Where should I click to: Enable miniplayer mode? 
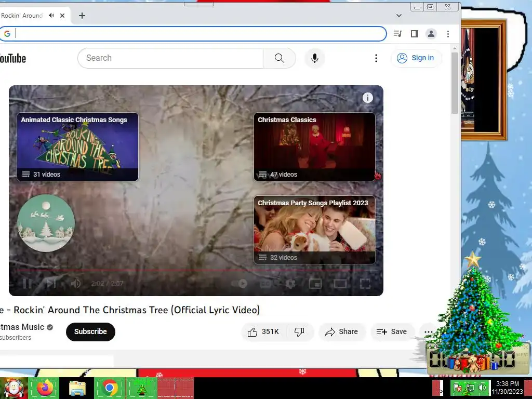315,283
